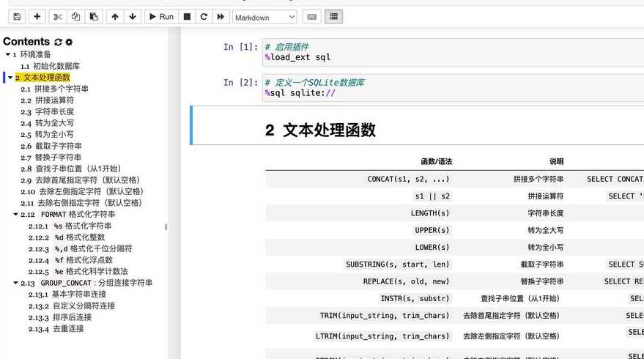The width and height of the screenshot is (644, 359).
Task: Open the Markdown cell type dropdown
Action: point(264,18)
